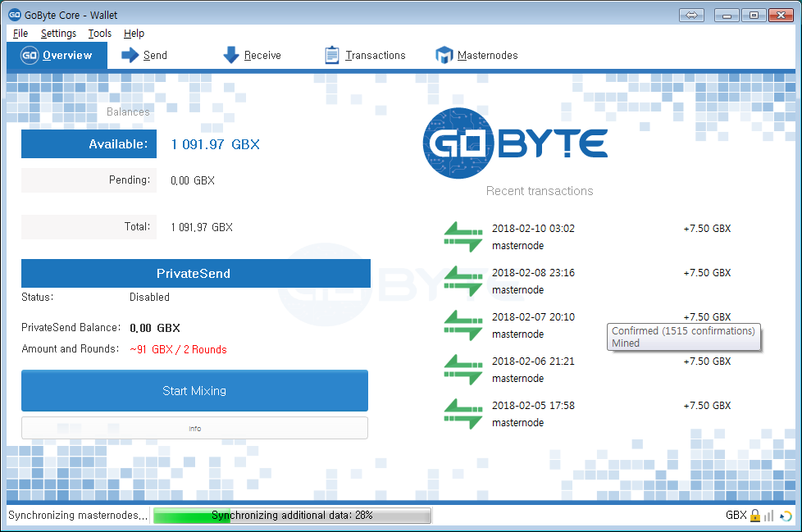Screen dimensions: 802x532
Task: Click the red ~91 GBX / 2 Rounds text
Action: [178, 349]
